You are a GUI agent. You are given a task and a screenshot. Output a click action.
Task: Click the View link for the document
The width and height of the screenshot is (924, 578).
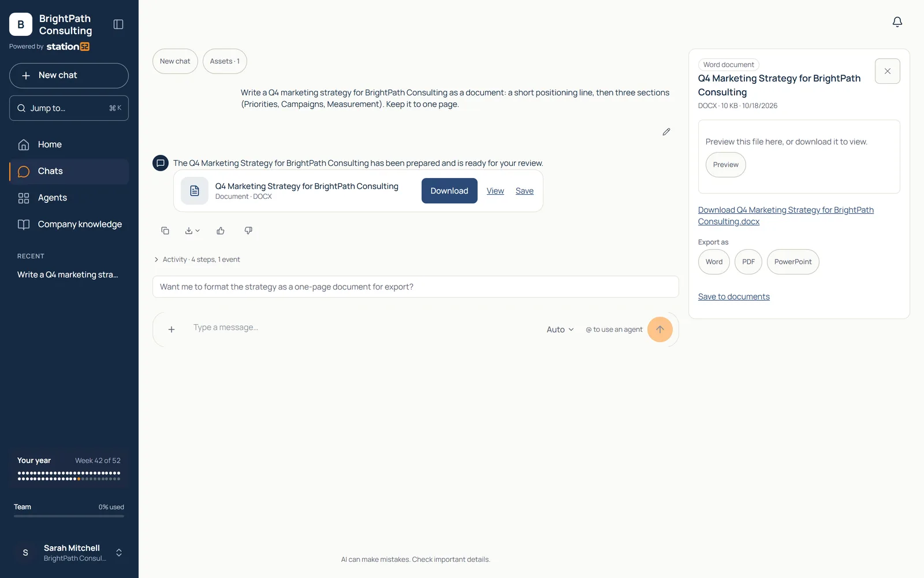click(495, 191)
